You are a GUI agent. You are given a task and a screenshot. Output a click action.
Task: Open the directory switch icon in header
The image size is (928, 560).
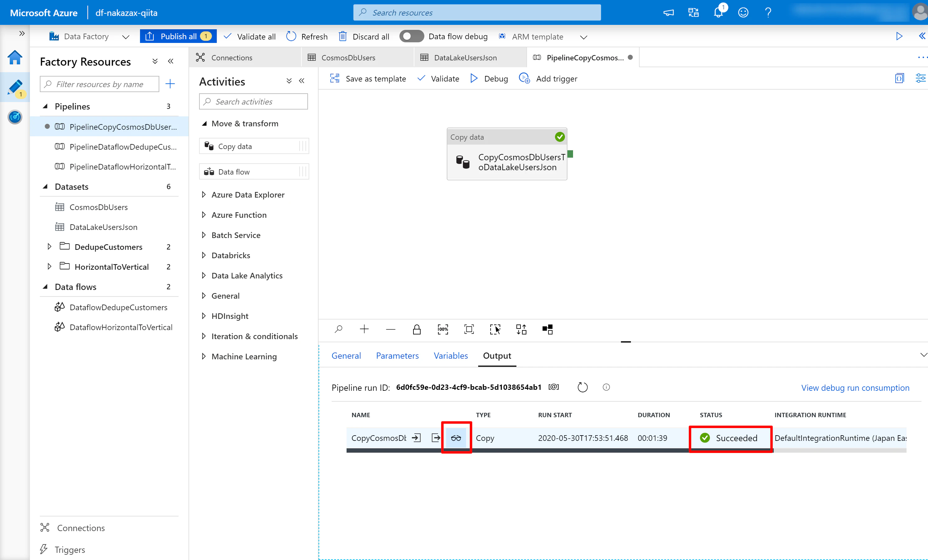coord(693,13)
